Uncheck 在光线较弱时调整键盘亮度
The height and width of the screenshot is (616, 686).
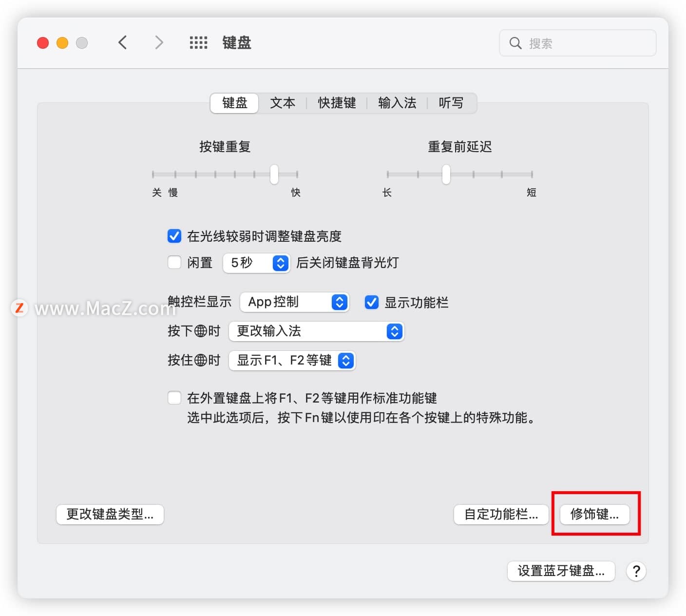point(174,236)
